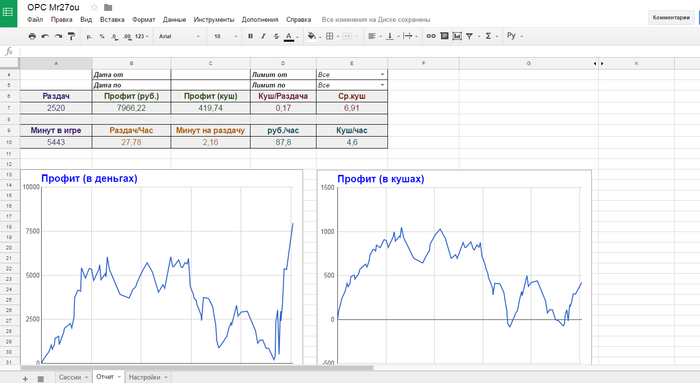The image size is (700, 383).
Task: Open Дополнения menu
Action: click(x=260, y=20)
